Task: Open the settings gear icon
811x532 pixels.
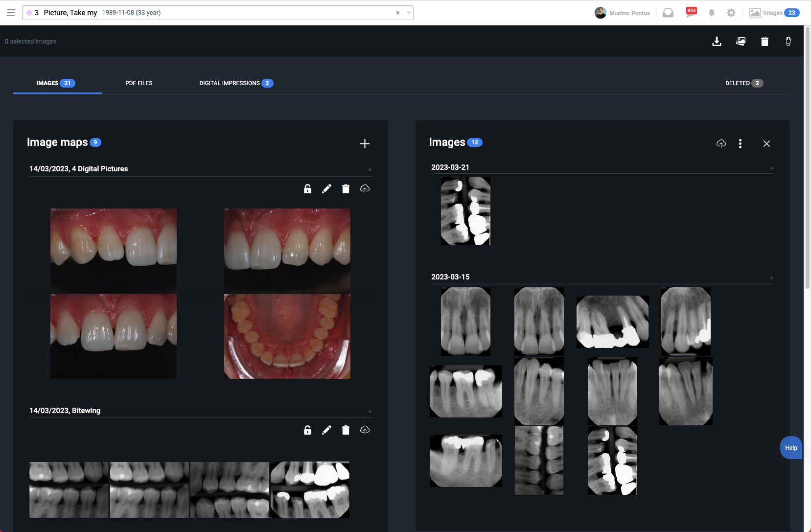Action: [731, 12]
